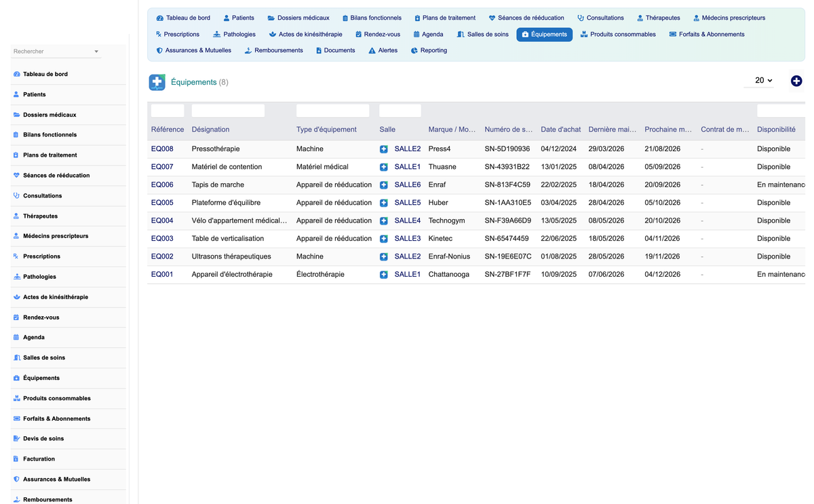The height and width of the screenshot is (504, 814).
Task: Click the Disponibilité column filter field
Action: click(x=781, y=111)
